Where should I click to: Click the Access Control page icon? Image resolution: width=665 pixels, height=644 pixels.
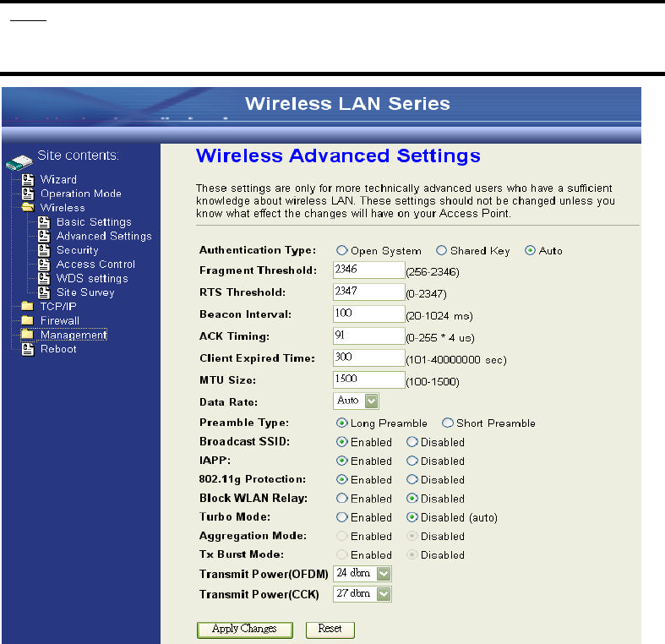pyautogui.click(x=44, y=265)
